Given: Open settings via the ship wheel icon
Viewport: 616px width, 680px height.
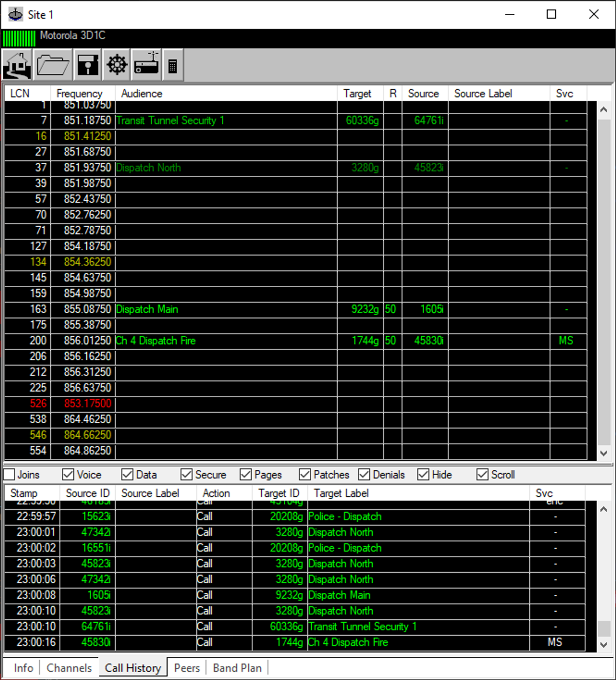Looking at the screenshot, I should pos(116,65).
